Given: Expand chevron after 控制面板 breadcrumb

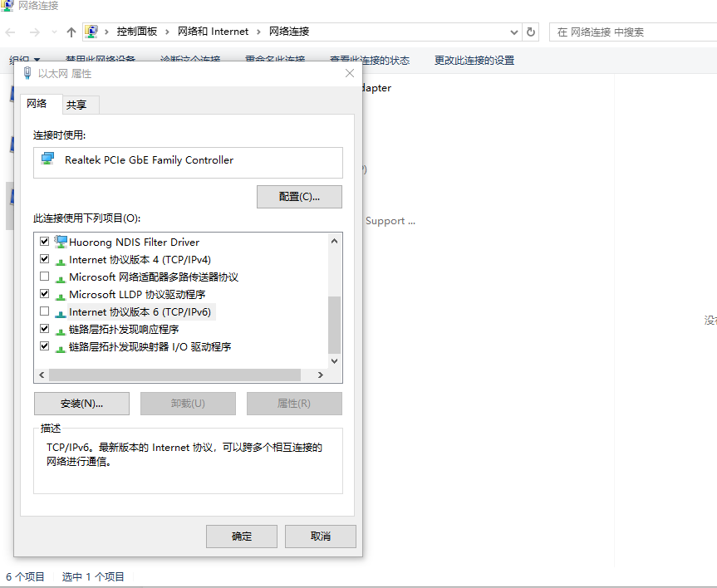Looking at the screenshot, I should point(167,32).
